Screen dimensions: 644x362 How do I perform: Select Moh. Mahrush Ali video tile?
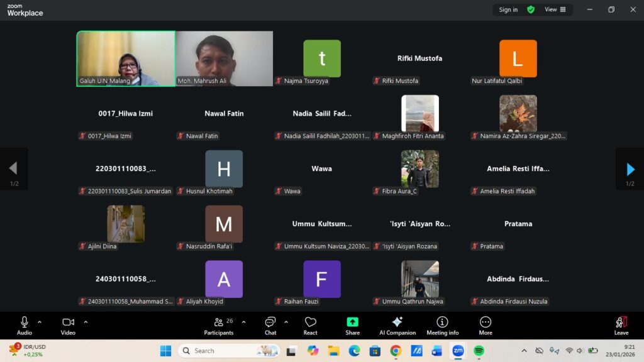click(x=224, y=58)
